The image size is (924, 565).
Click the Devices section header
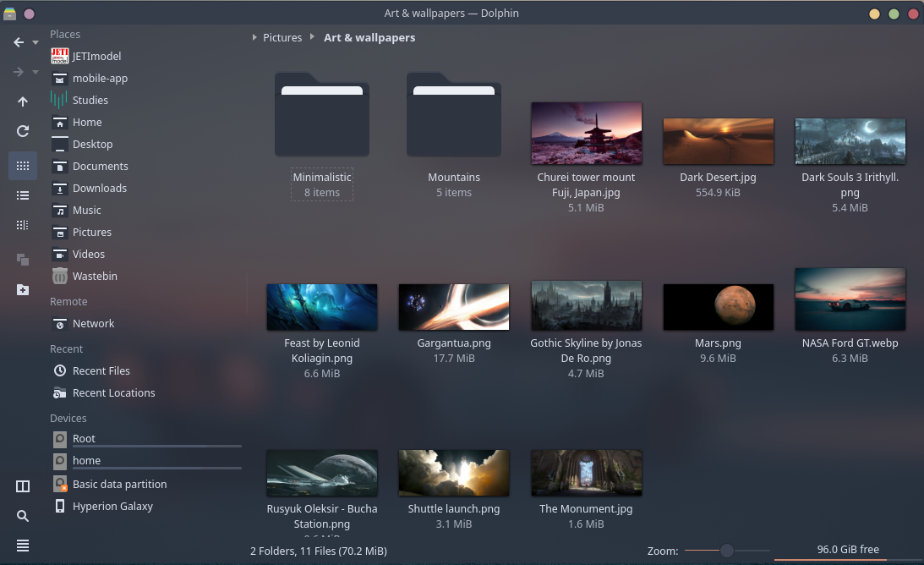68,418
